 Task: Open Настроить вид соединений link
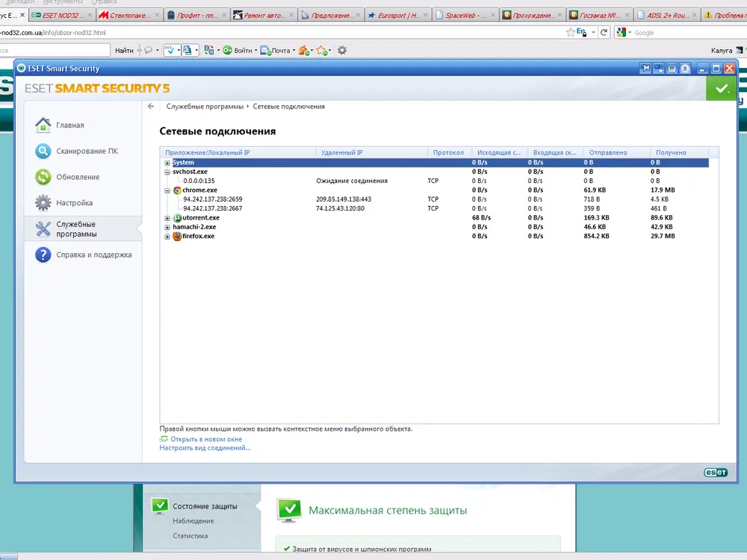point(205,448)
